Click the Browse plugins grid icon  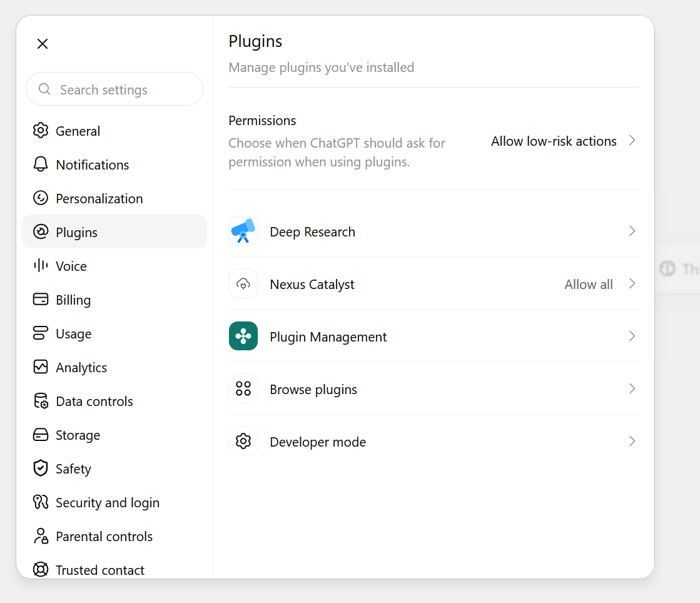click(243, 388)
